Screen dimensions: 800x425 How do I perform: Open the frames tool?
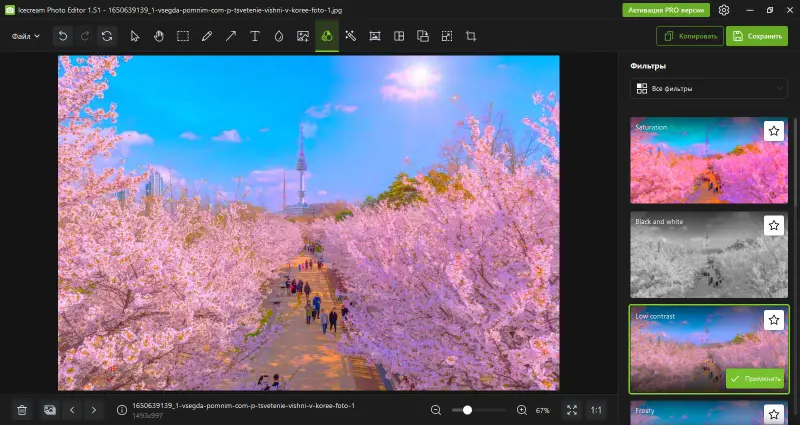click(375, 36)
